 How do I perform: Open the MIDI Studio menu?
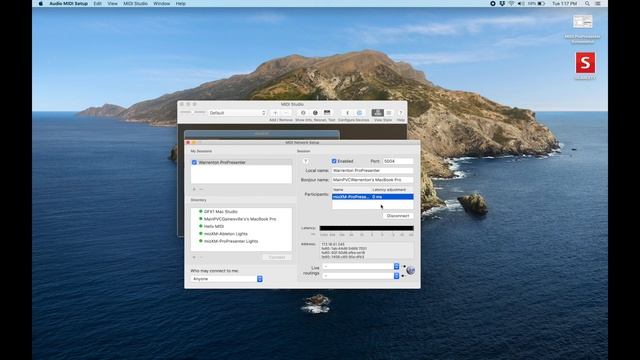click(136, 4)
